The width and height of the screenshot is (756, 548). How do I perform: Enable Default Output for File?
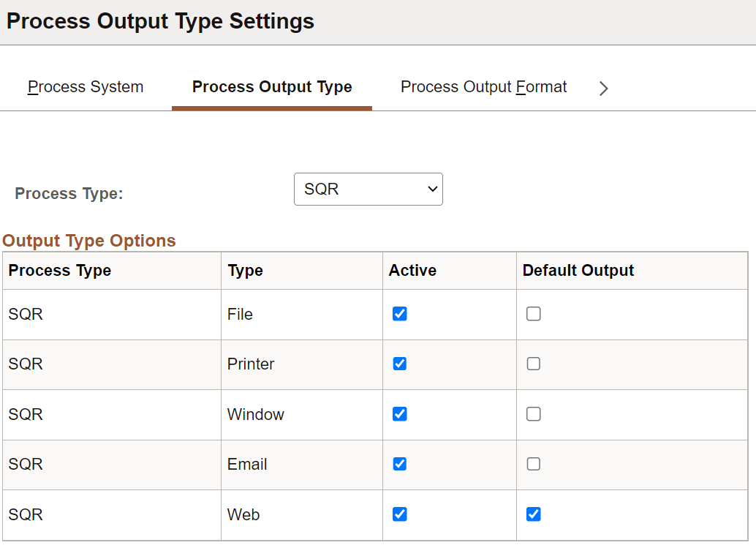533,313
